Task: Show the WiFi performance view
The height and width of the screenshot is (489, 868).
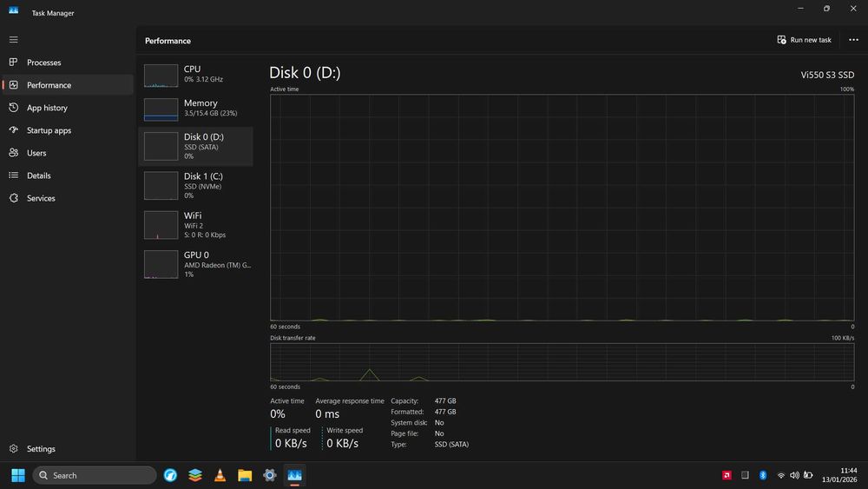Action: point(195,225)
